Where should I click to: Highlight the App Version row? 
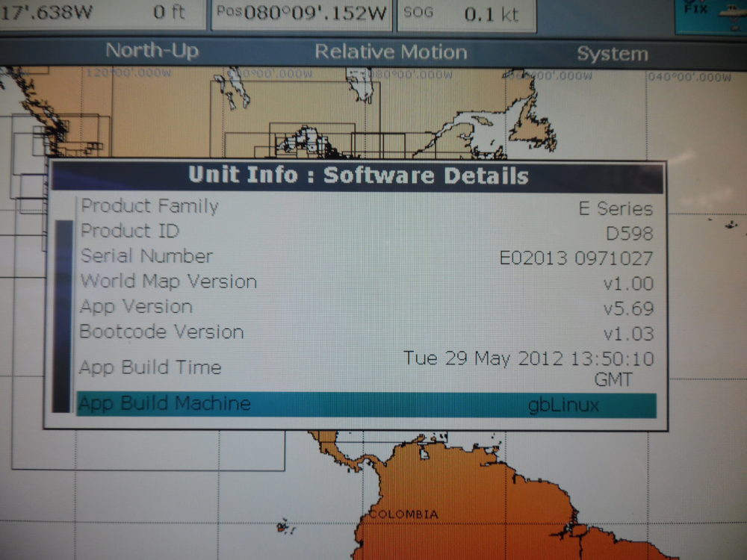pos(366,307)
